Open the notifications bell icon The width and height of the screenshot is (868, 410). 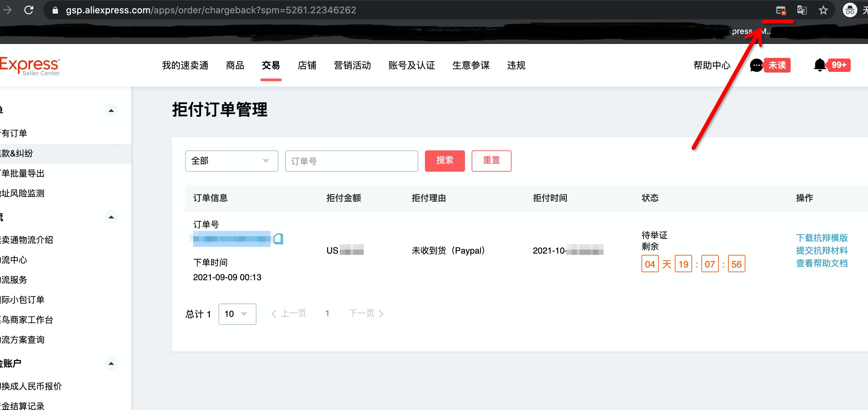click(x=820, y=65)
